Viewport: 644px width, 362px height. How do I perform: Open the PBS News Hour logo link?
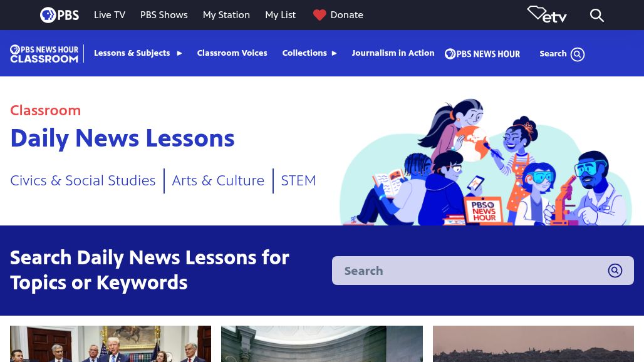[x=482, y=54]
